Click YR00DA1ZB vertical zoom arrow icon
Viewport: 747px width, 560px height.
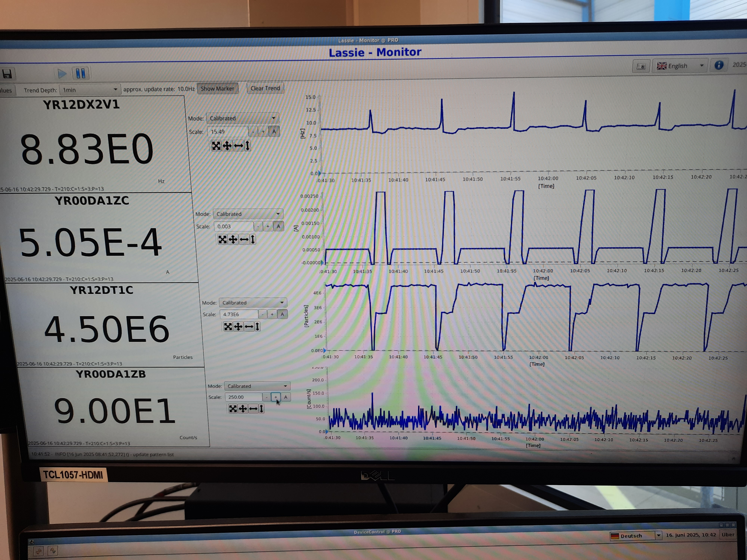261,409
